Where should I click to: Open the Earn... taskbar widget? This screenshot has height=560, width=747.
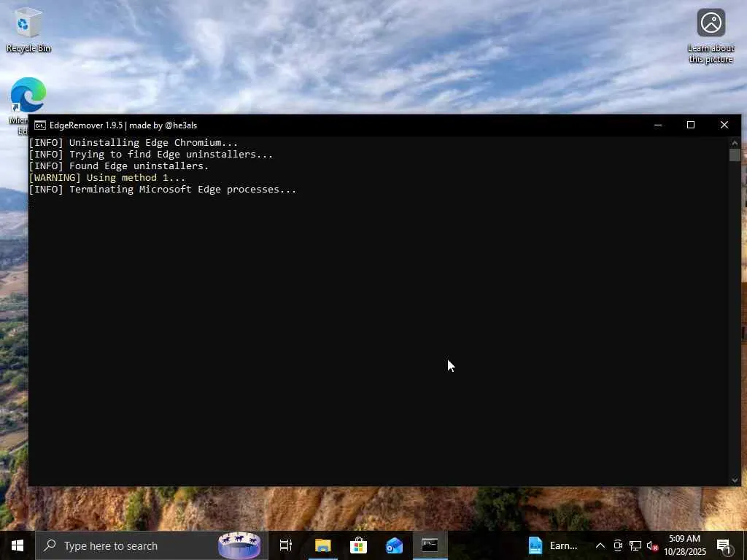pos(554,545)
